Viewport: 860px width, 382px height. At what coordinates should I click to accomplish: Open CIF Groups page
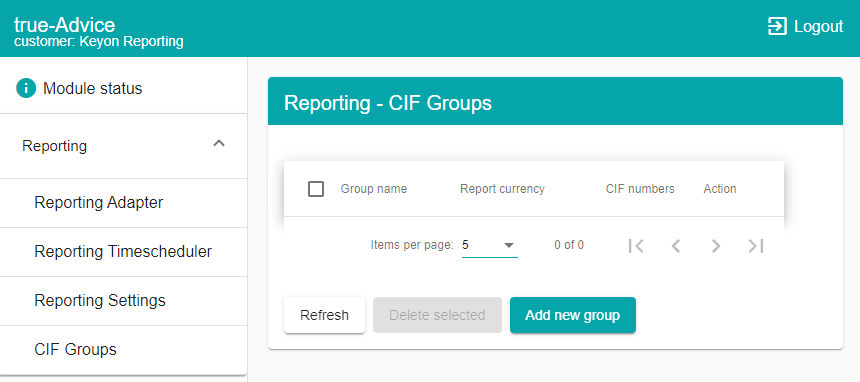click(x=123, y=350)
